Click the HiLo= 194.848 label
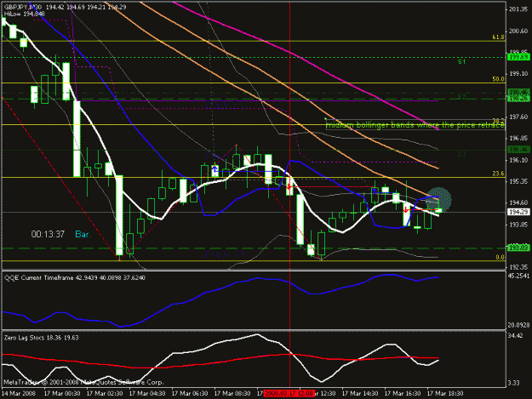The image size is (532, 399). tap(24, 14)
